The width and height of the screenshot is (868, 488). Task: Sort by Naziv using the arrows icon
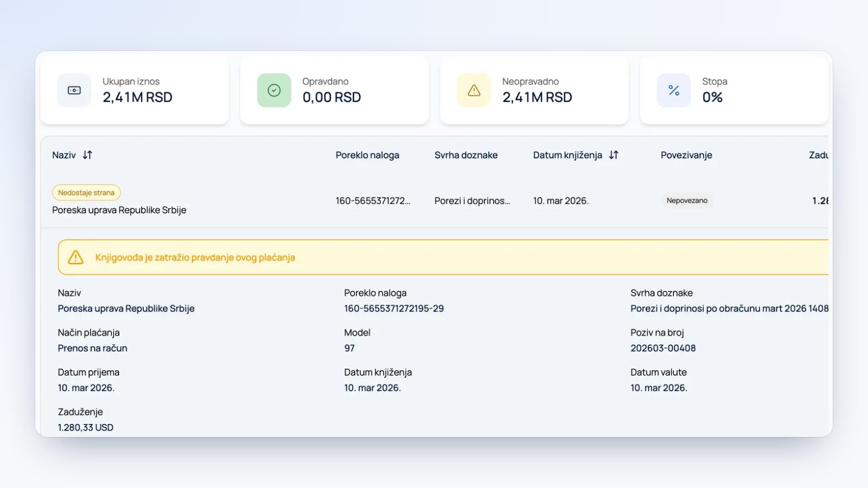pyautogui.click(x=87, y=155)
